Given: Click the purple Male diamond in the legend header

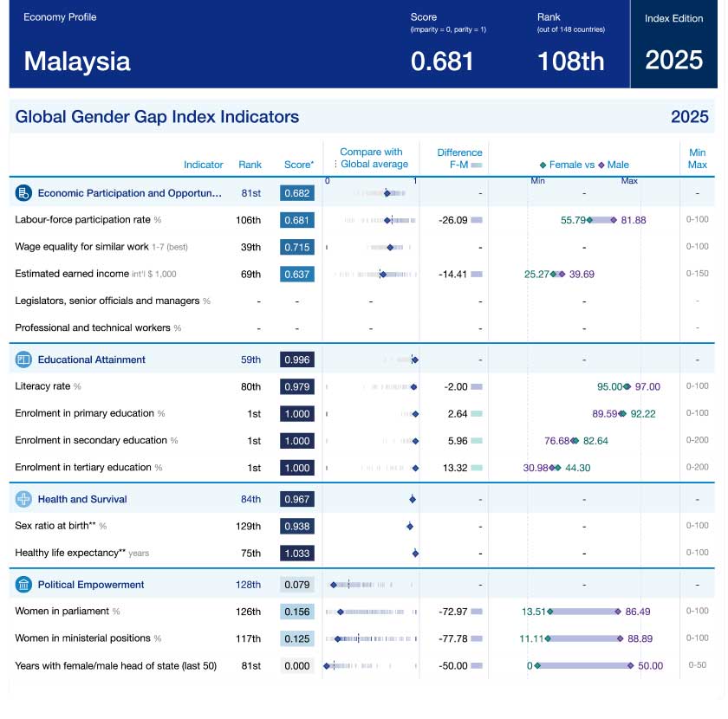Looking at the screenshot, I should [601, 165].
